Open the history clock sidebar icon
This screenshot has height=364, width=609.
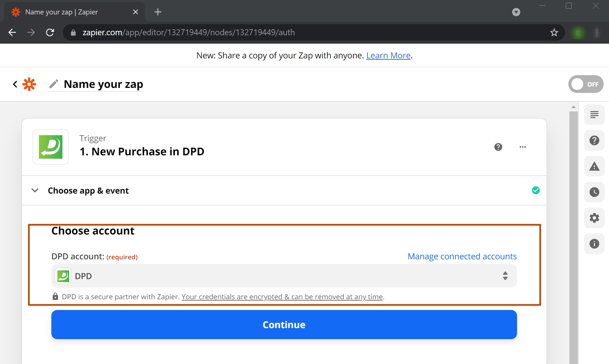click(x=594, y=192)
